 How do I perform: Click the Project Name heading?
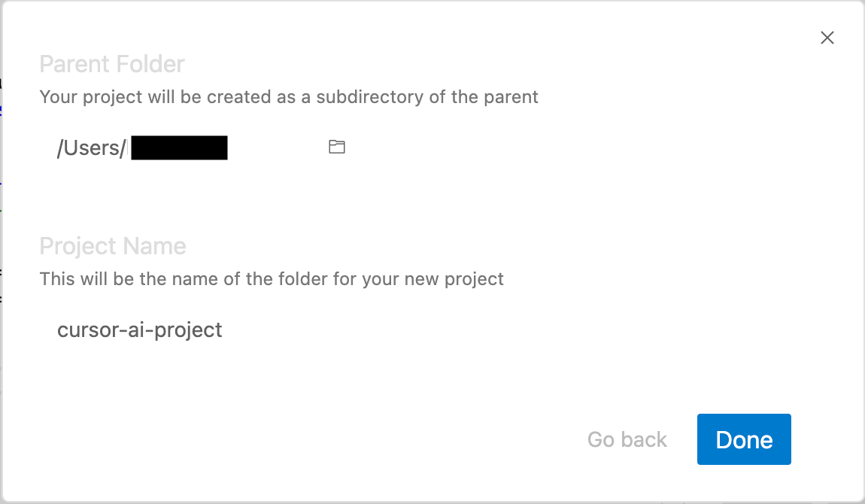(113, 247)
